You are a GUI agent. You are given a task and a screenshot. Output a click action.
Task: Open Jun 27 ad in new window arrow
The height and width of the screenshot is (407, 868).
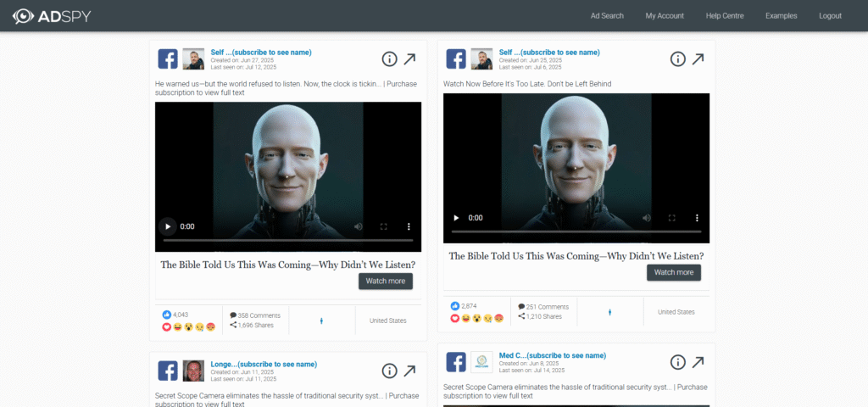point(409,59)
